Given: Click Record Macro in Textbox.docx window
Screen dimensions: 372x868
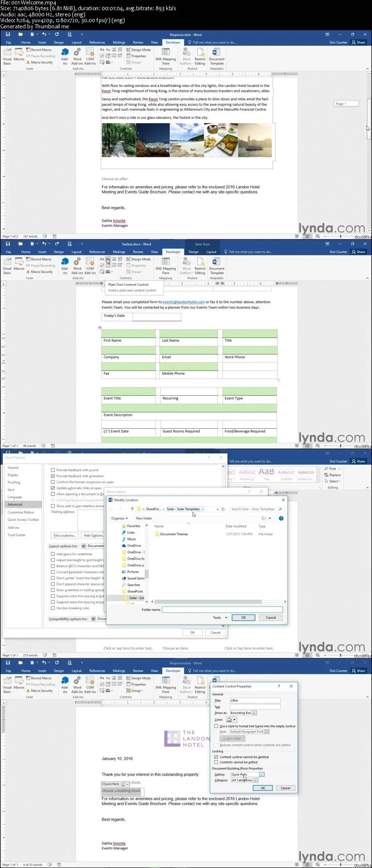Looking at the screenshot, I should 39,259.
